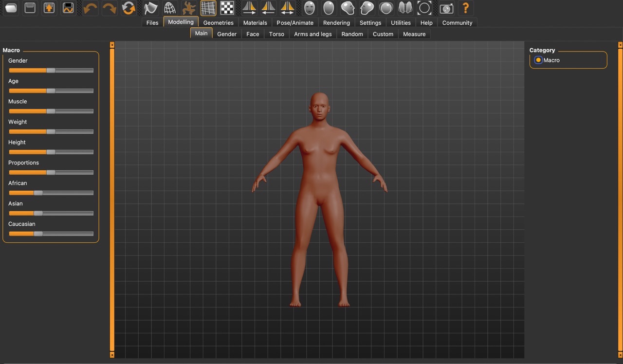
Task: Click the Height slider track
Action: pos(73,152)
